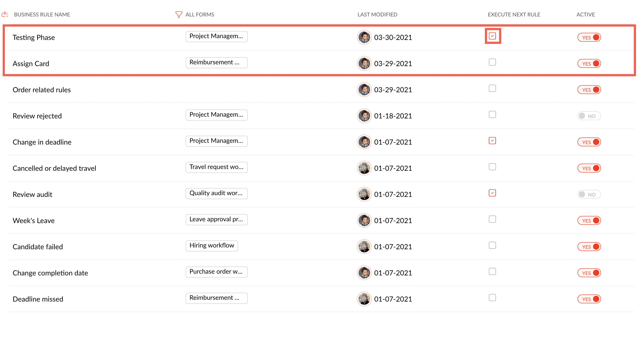This screenshot has width=644, height=357.
Task: Click the user avatar in Testing Phase row
Action: click(x=364, y=37)
